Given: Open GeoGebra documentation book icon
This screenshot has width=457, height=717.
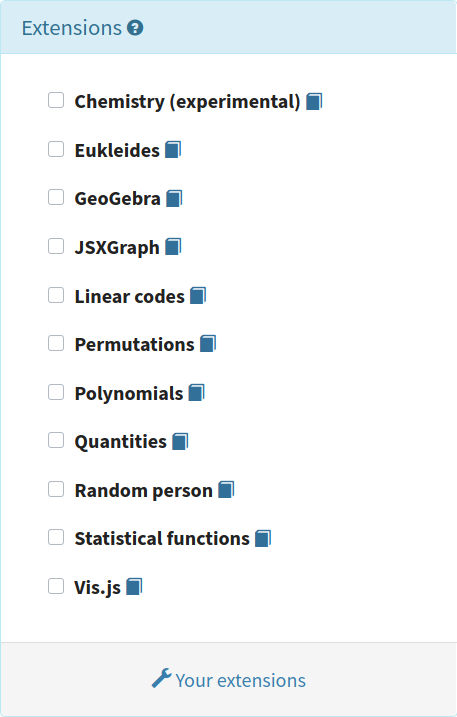Looking at the screenshot, I should coord(174,198).
